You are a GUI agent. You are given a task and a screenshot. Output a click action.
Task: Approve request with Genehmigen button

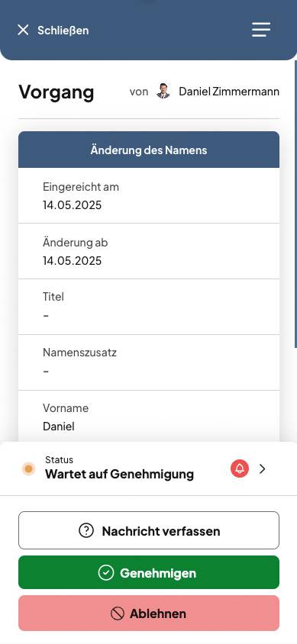pyautogui.click(x=149, y=572)
